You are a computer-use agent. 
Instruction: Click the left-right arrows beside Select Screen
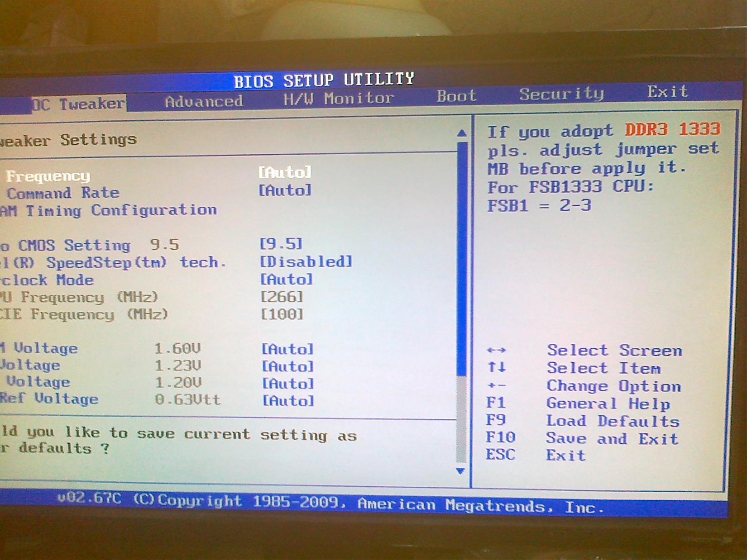(496, 350)
